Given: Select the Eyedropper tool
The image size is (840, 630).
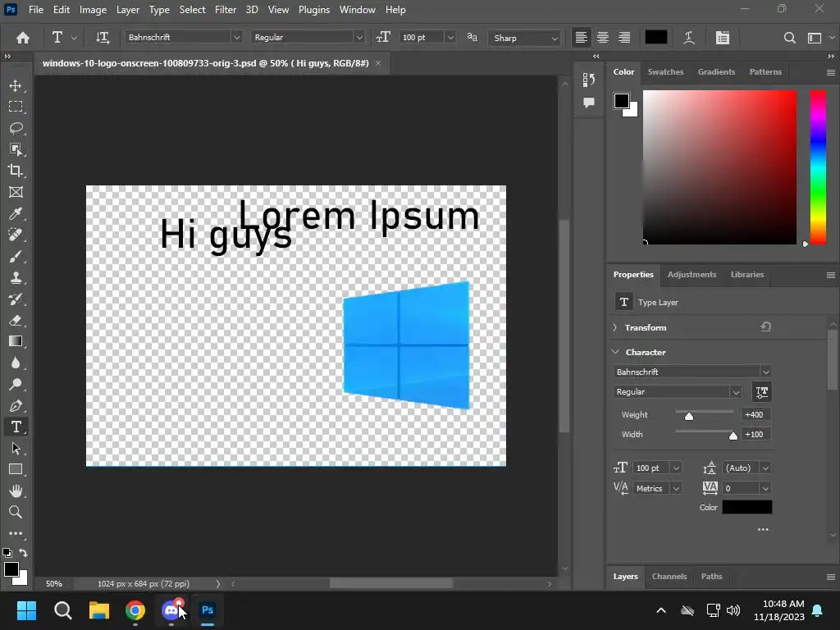Looking at the screenshot, I should (16, 214).
